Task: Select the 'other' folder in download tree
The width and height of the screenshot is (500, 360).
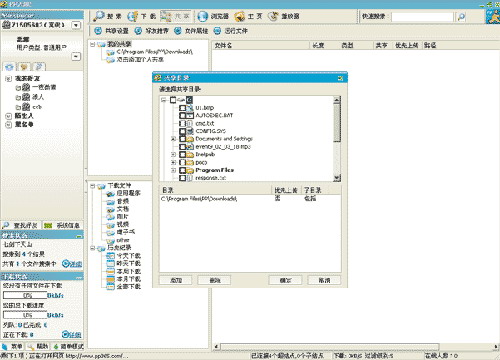Action: click(x=118, y=240)
